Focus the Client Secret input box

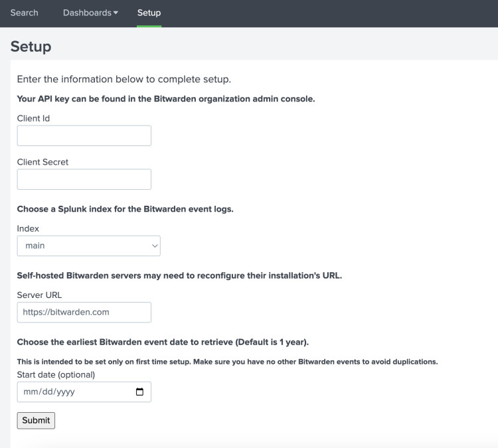(x=84, y=179)
